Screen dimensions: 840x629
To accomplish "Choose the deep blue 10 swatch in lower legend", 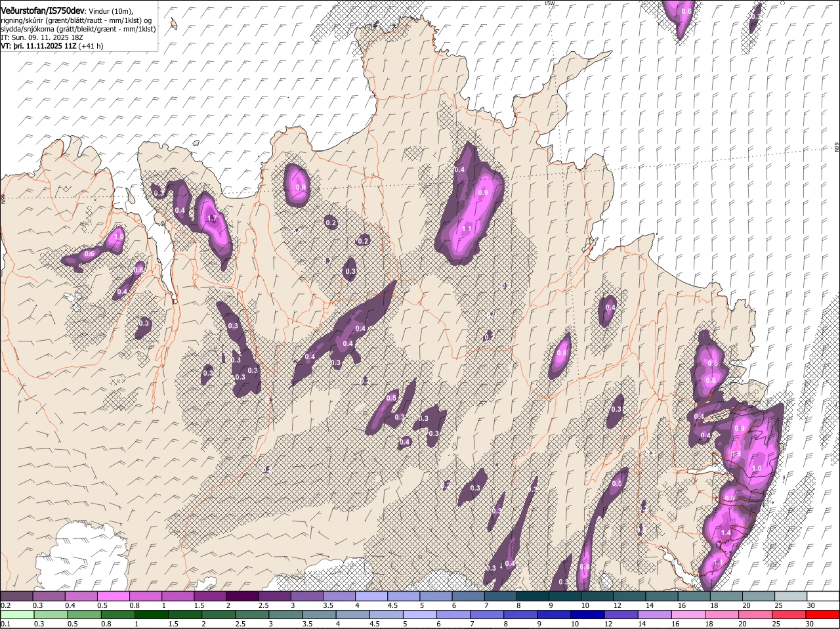I will click(x=589, y=615).
